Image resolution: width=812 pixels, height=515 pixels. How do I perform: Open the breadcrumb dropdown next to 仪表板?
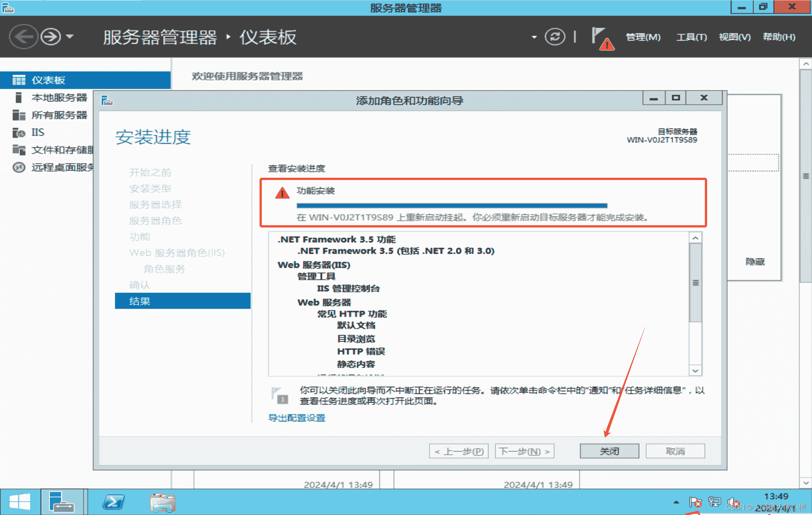pyautogui.click(x=534, y=37)
